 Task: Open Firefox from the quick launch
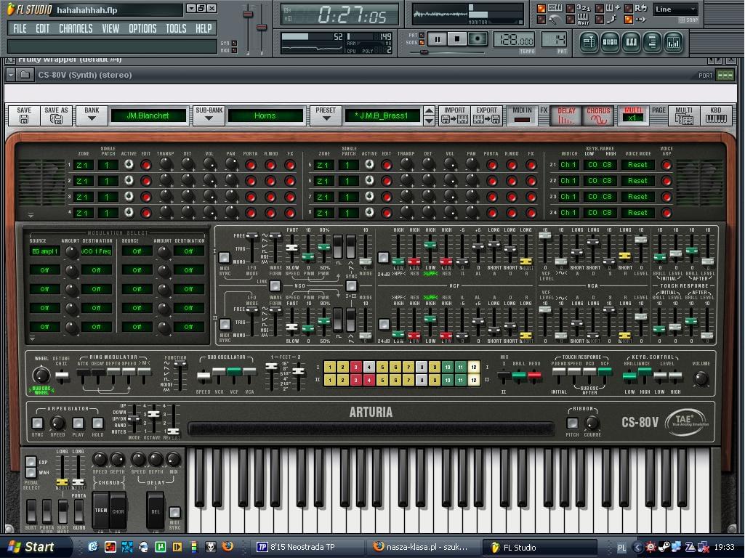(227, 547)
